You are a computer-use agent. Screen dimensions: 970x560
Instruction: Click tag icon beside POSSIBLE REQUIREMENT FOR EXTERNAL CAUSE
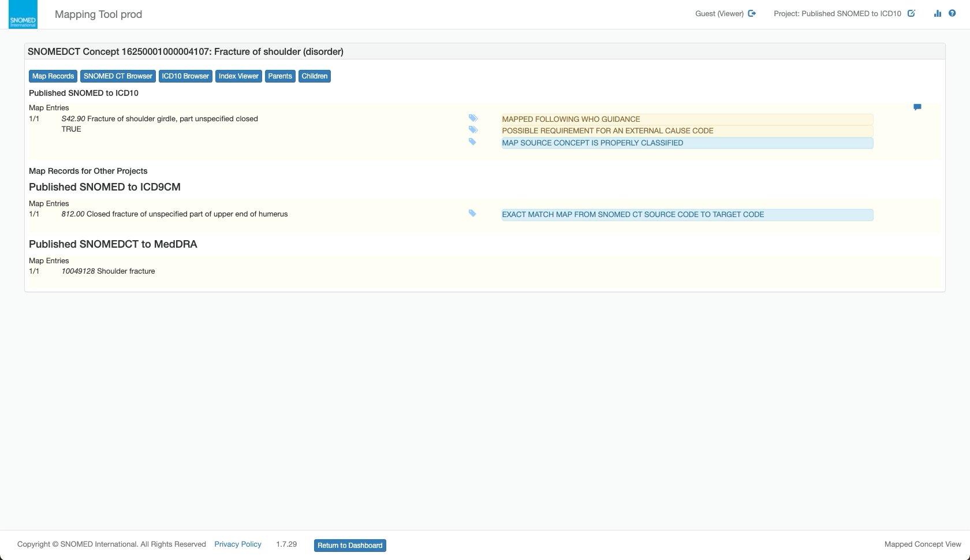click(x=473, y=129)
